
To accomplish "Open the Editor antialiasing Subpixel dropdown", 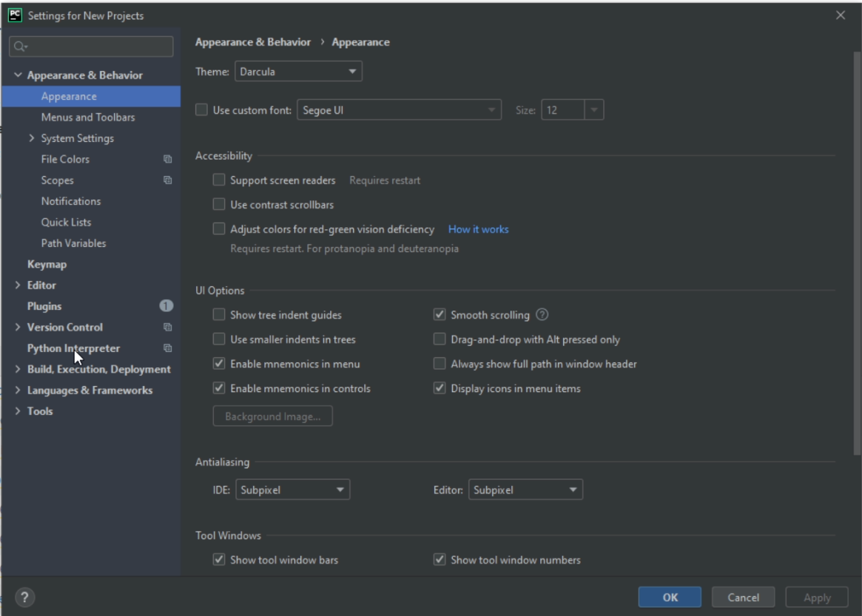I will pyautogui.click(x=525, y=490).
